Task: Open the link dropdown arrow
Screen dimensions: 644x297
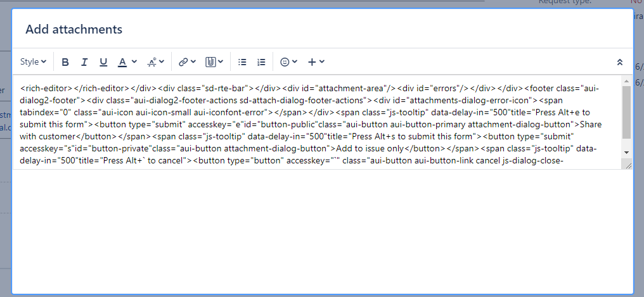Action: 193,61
